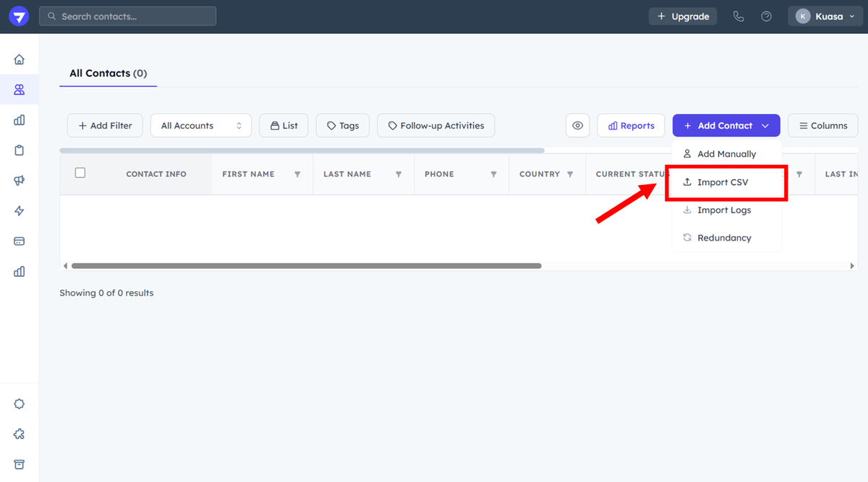Image resolution: width=868 pixels, height=482 pixels.
Task: Click the Upgrade button
Action: [683, 17]
